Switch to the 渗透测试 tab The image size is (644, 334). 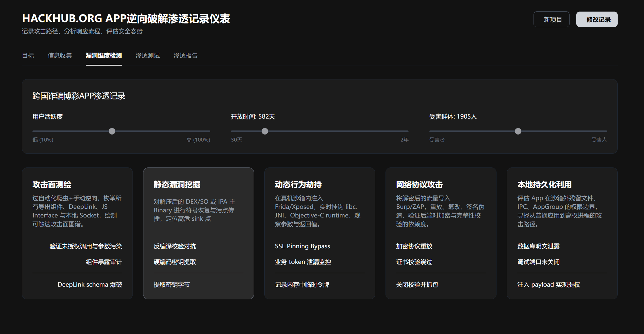pos(147,56)
